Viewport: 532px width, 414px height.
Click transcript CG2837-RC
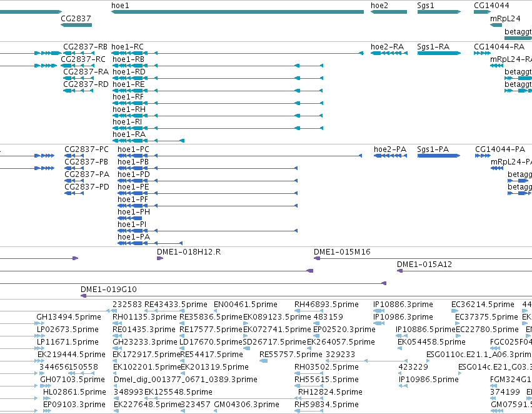(83, 59)
